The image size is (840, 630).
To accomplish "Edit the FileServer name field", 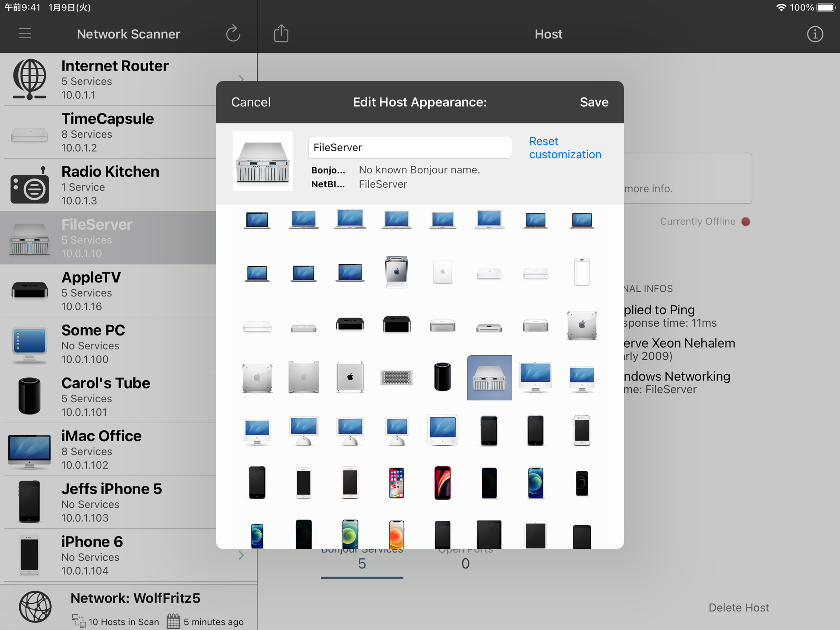I will tap(410, 147).
